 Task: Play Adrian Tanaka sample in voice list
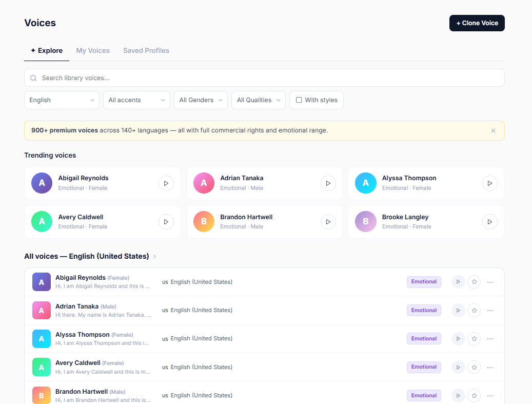coord(458,310)
